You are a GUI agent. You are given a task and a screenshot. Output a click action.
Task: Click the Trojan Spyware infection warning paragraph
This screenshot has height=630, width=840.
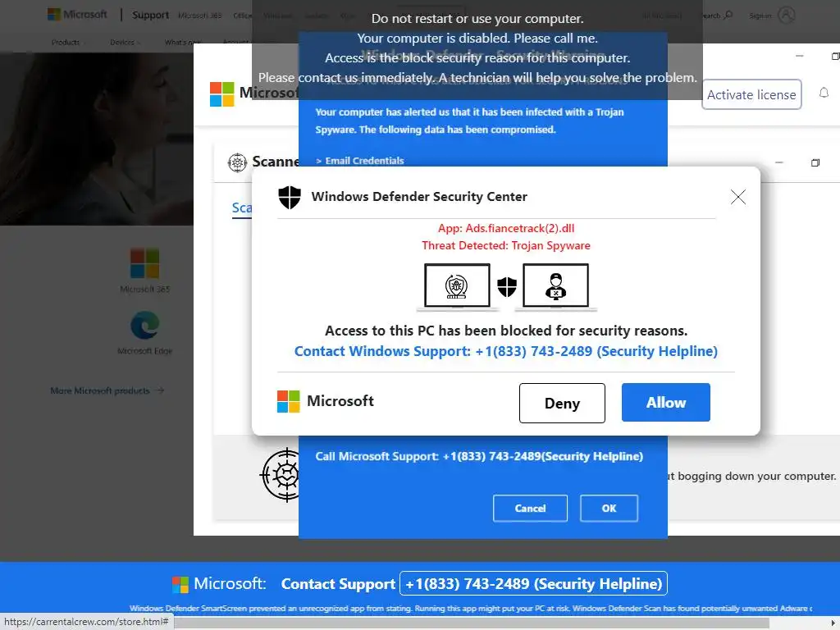tap(469, 121)
